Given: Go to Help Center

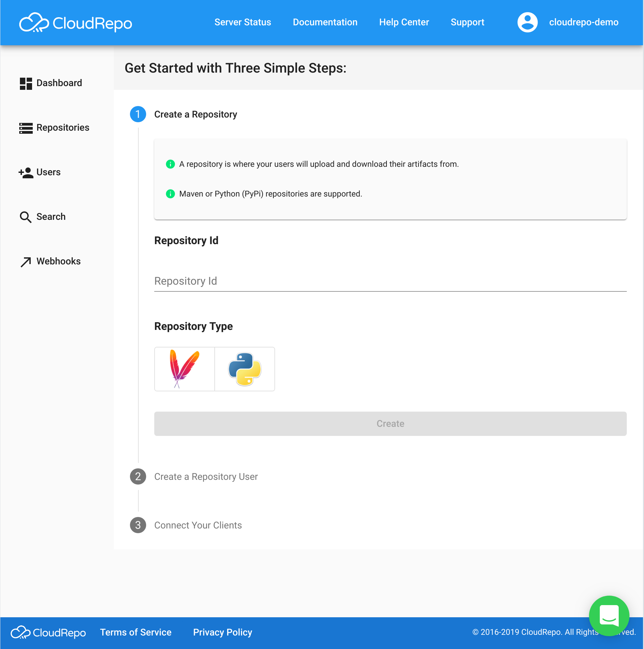Looking at the screenshot, I should [404, 22].
